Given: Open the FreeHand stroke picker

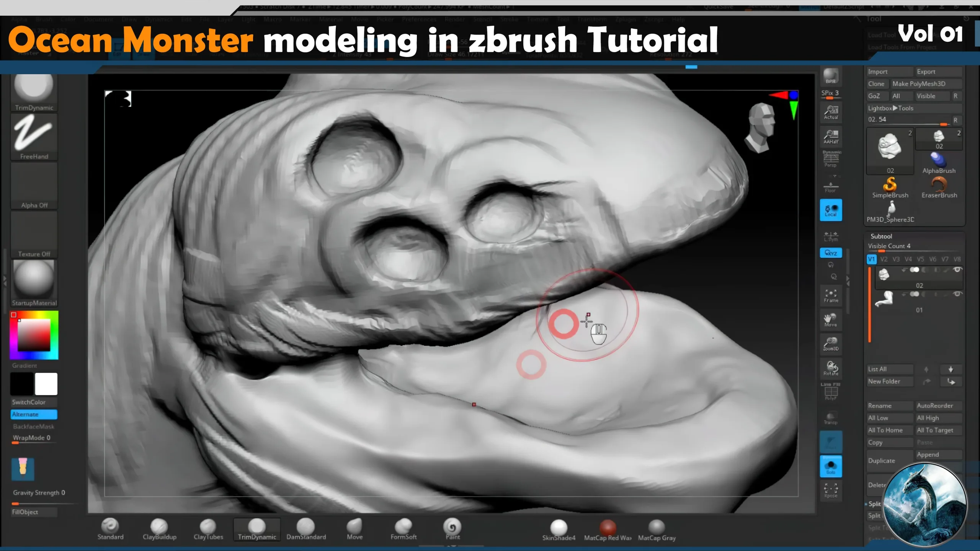Looking at the screenshot, I should pyautogui.click(x=34, y=137).
